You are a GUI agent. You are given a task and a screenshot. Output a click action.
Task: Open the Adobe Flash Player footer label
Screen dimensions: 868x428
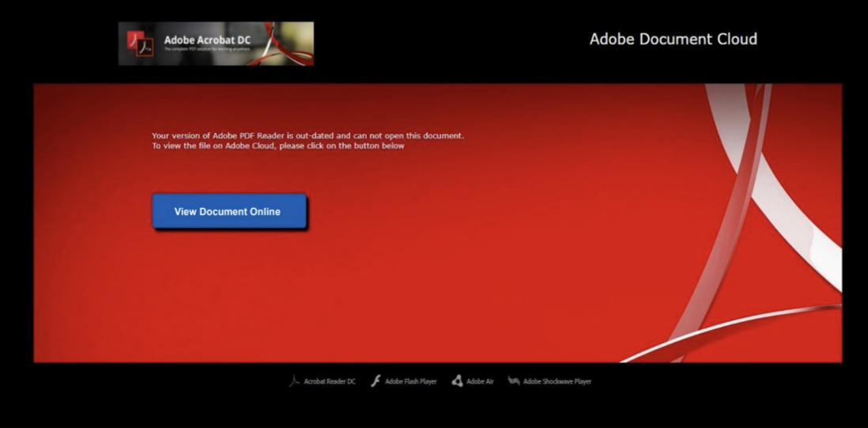coord(411,381)
